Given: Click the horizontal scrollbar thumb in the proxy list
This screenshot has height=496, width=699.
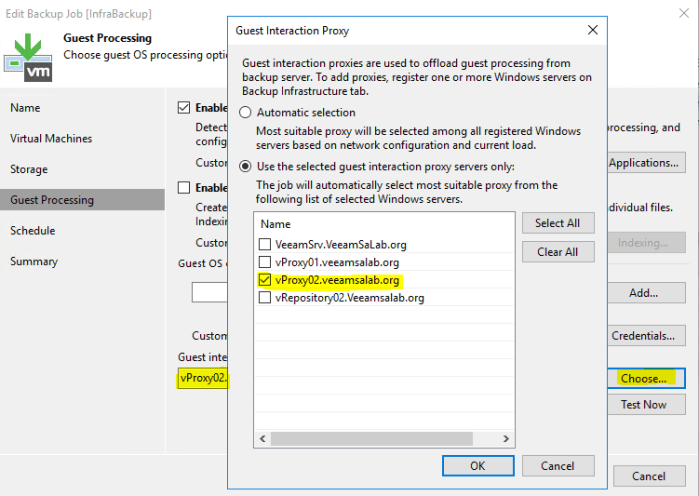Looking at the screenshot, I should click(372, 439).
